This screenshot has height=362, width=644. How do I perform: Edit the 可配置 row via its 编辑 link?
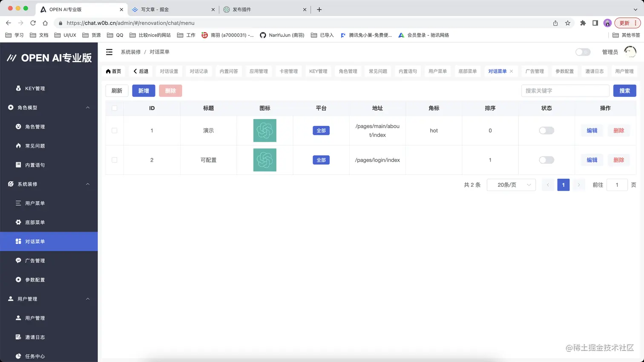click(x=592, y=160)
